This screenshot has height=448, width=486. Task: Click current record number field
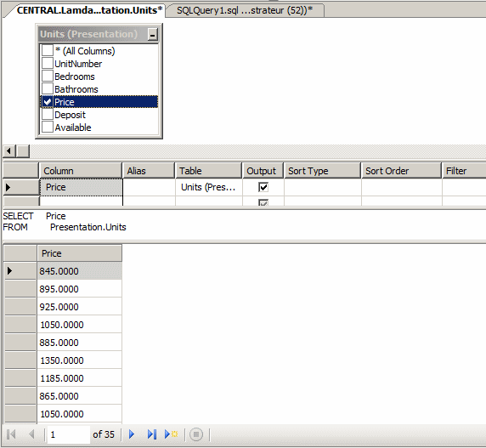pyautogui.click(x=69, y=434)
